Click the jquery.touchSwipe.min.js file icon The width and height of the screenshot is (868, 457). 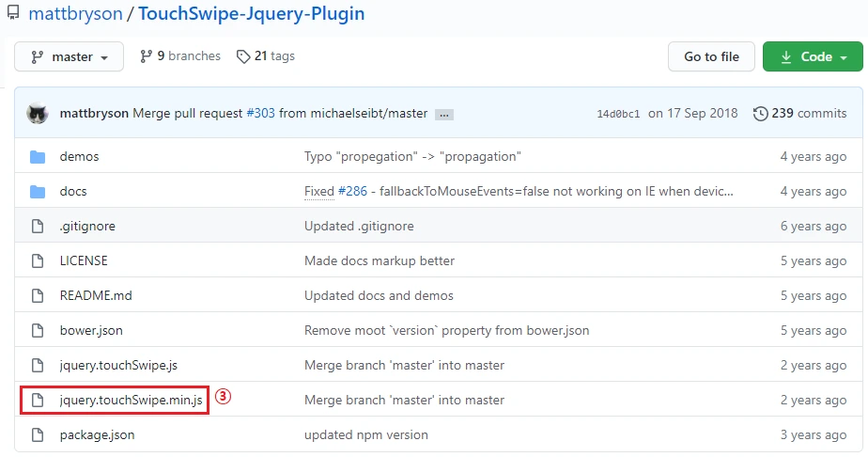pyautogui.click(x=38, y=400)
